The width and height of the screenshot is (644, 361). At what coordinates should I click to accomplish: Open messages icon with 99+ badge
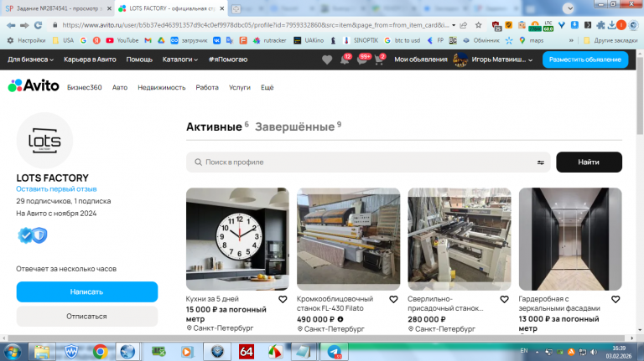tap(362, 60)
